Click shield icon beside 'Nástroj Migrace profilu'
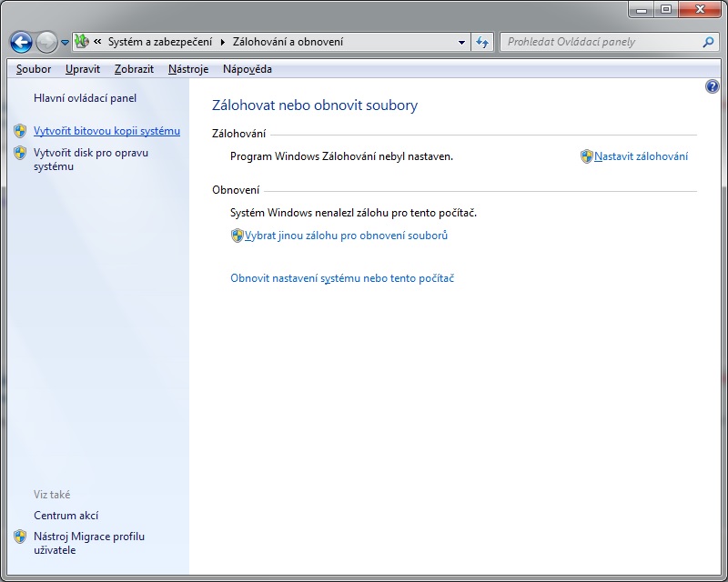This screenshot has height=582, width=728. tap(20, 537)
